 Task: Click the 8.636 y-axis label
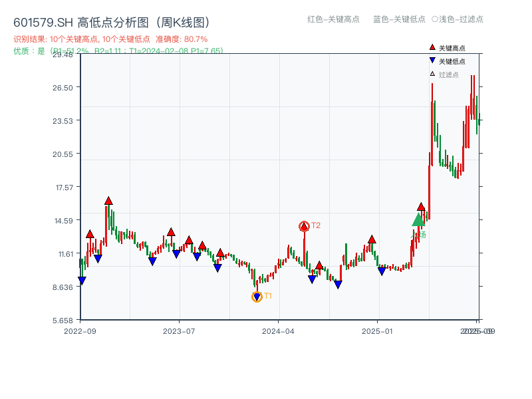pos(63,287)
